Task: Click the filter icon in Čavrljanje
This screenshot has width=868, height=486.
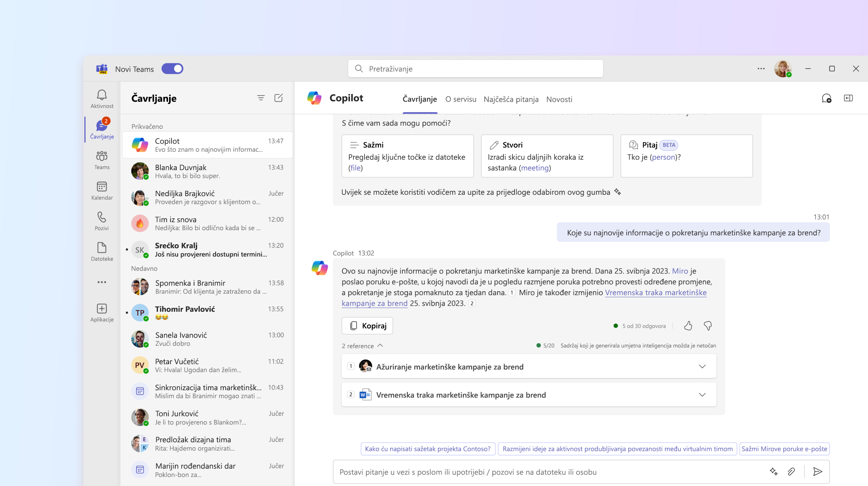Action: pyautogui.click(x=261, y=98)
